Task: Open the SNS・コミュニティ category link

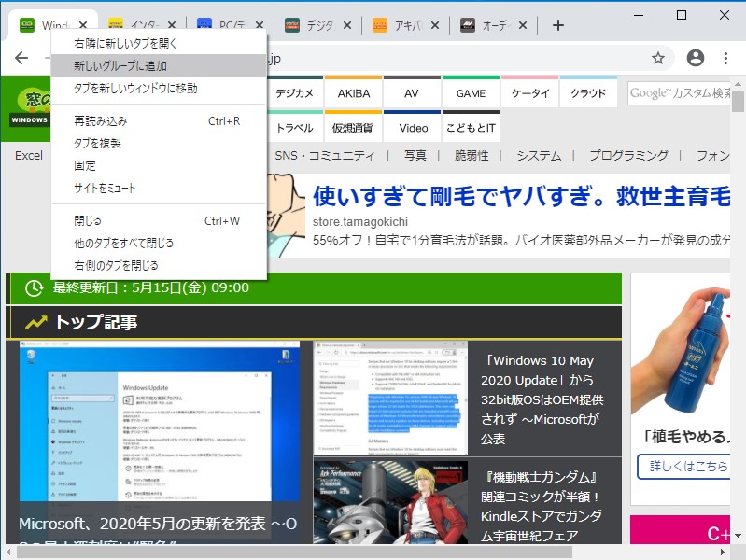Action: tap(325, 156)
